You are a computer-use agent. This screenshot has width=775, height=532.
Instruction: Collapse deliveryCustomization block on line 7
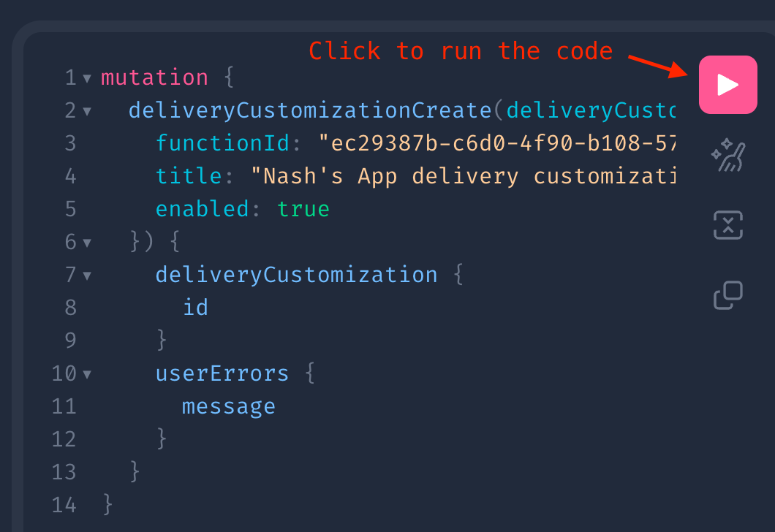(87, 275)
